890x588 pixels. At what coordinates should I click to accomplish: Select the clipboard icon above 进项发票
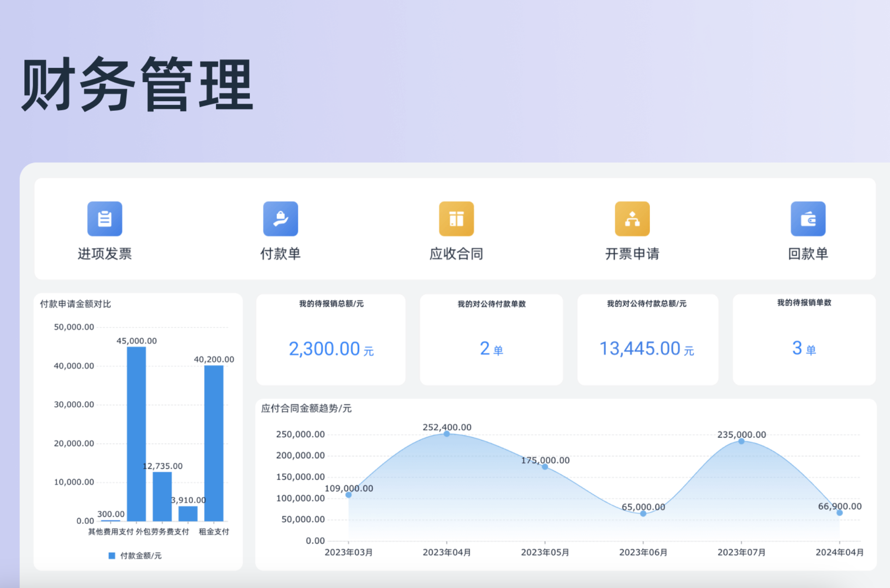(105, 218)
